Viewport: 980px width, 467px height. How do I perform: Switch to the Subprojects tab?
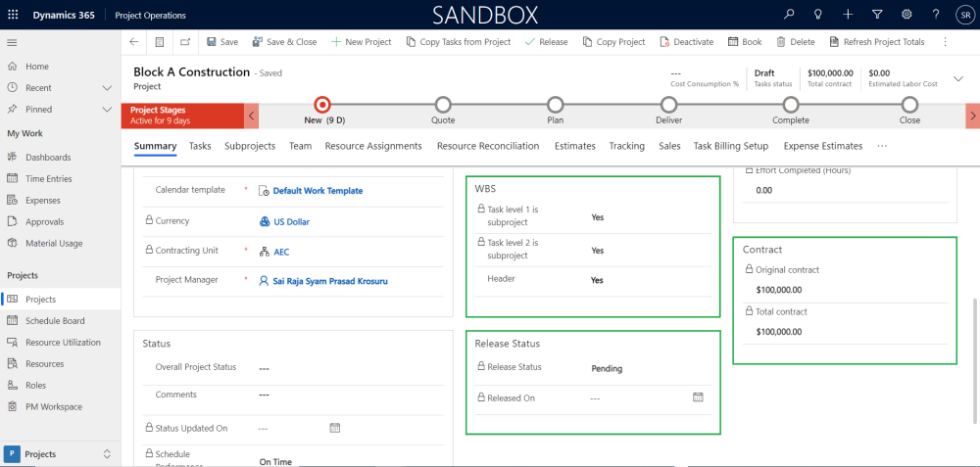250,146
